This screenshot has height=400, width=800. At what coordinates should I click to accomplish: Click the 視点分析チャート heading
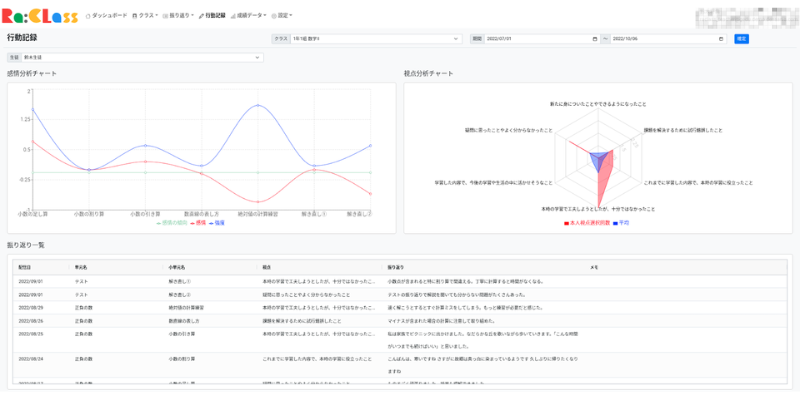point(428,73)
